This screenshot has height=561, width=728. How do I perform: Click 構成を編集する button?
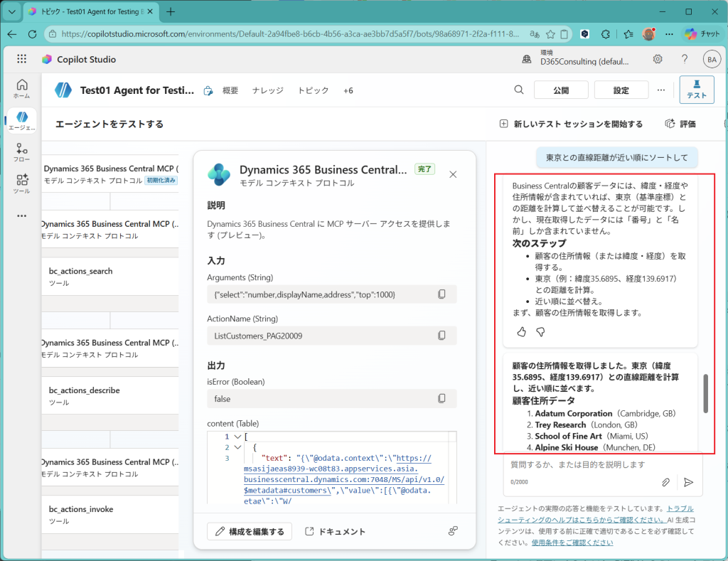tap(250, 531)
